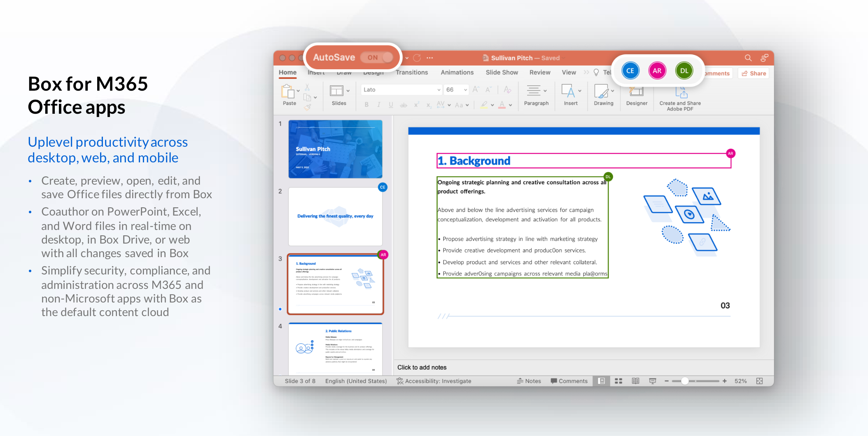Viewport: 868px width, 436px height.
Task: Click the Paste clipboard icon
Action: pos(287,91)
